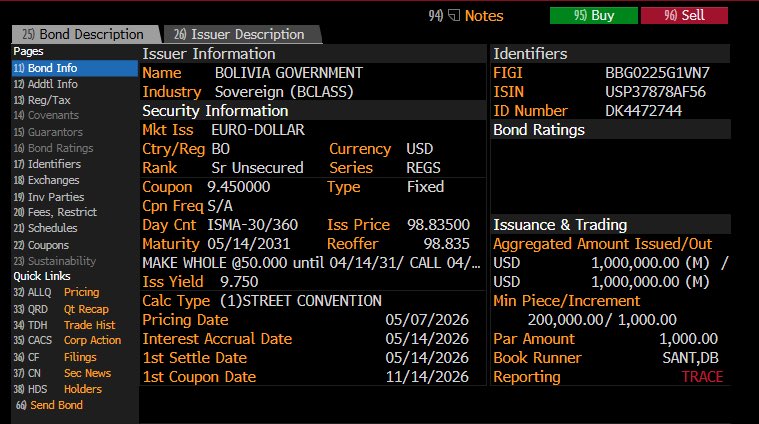Open the Notes icon
The height and width of the screenshot is (424, 759).
click(x=454, y=15)
